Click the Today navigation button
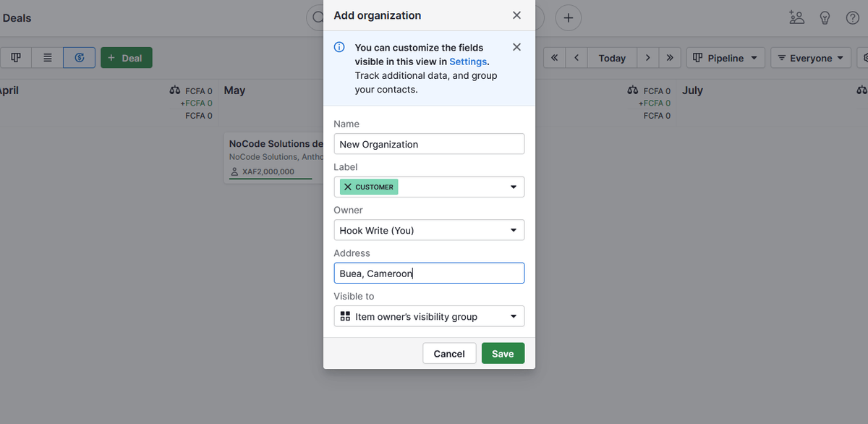 (x=612, y=58)
